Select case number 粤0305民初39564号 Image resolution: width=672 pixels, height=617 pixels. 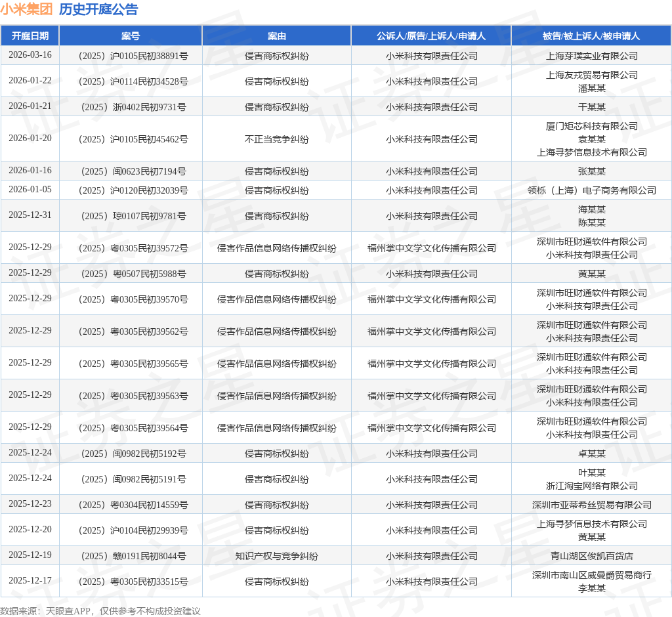coord(133,428)
